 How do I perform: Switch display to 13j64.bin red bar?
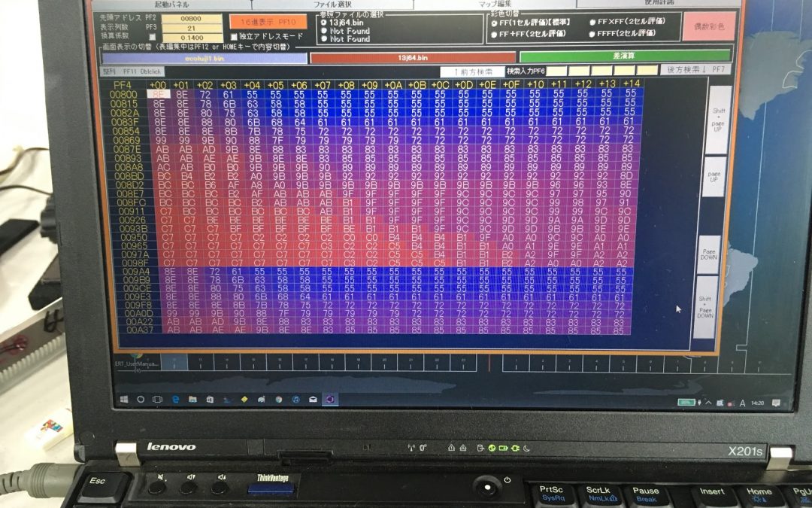point(413,57)
